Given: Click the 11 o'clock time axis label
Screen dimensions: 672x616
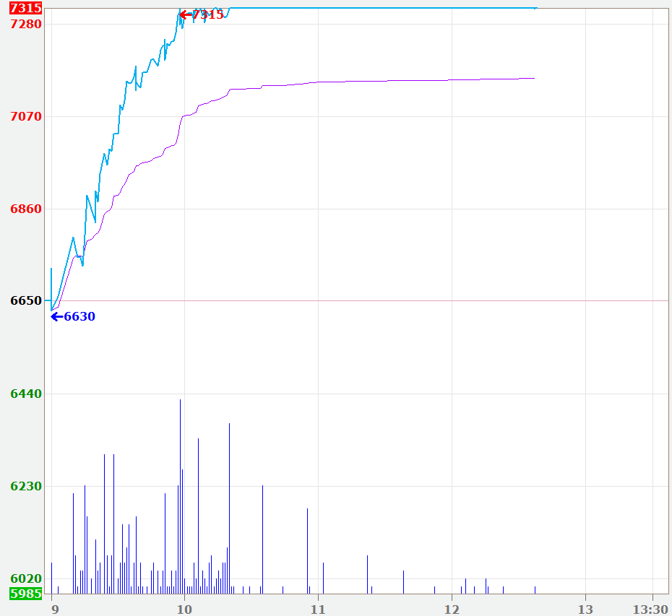Looking at the screenshot, I should coord(317,609).
